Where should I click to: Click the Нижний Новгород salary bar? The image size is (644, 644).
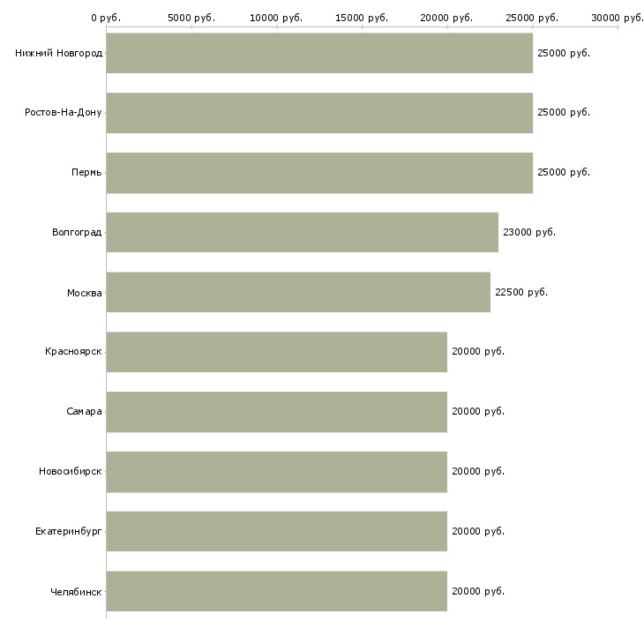click(319, 53)
